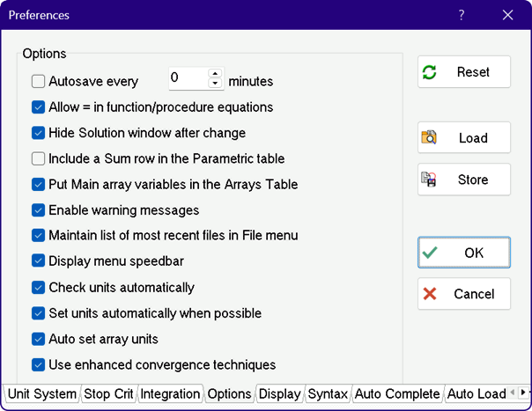Viewport: 532px width, 411px height.
Task: Select the Display tab
Action: [x=279, y=394]
